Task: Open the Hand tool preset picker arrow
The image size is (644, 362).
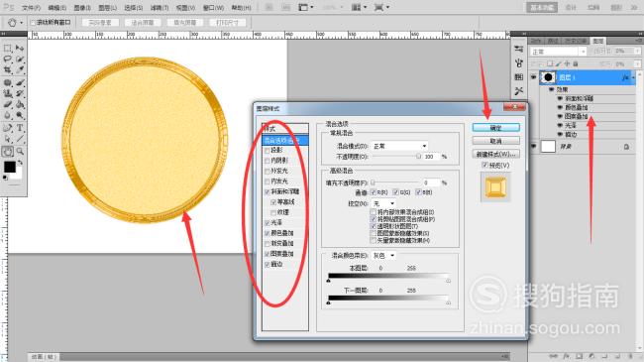Action: (x=22, y=23)
